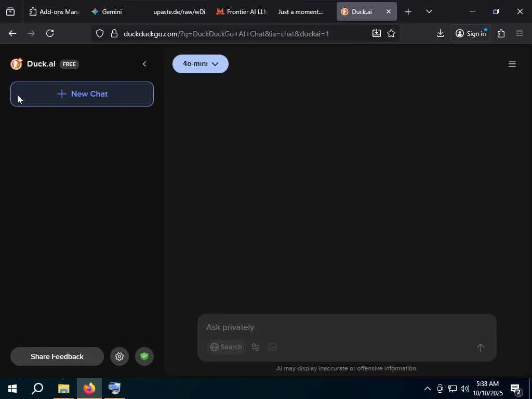This screenshot has height=399, width=532.
Task: Open the chat customization sliders icon
Action: pos(256,347)
